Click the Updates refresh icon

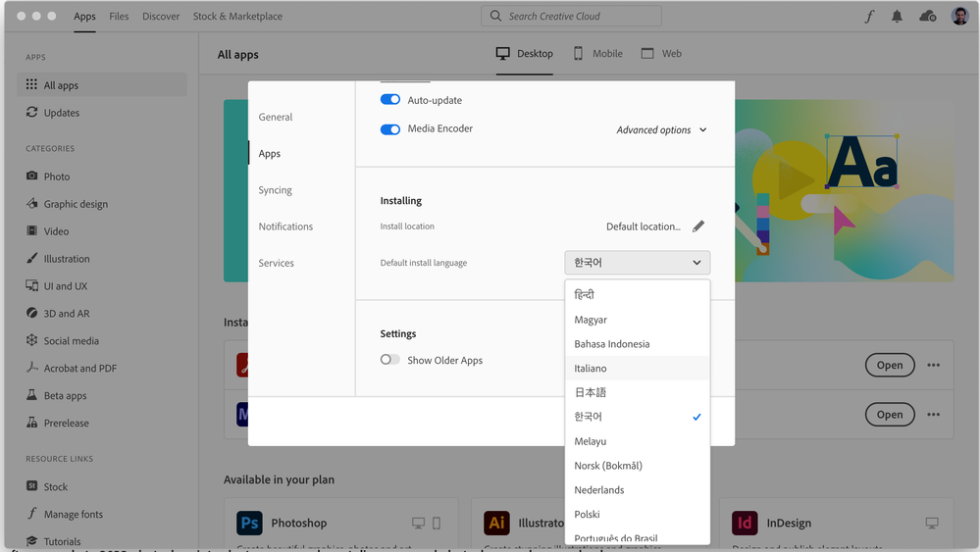31,112
